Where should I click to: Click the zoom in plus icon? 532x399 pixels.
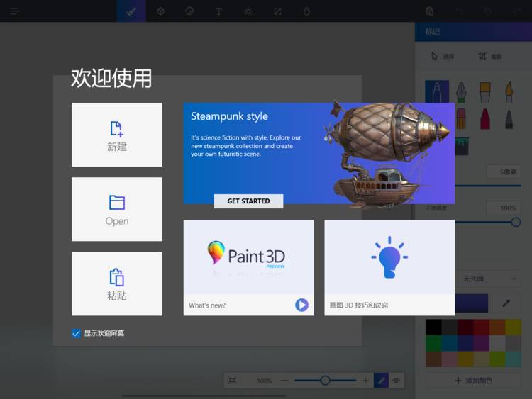365,381
